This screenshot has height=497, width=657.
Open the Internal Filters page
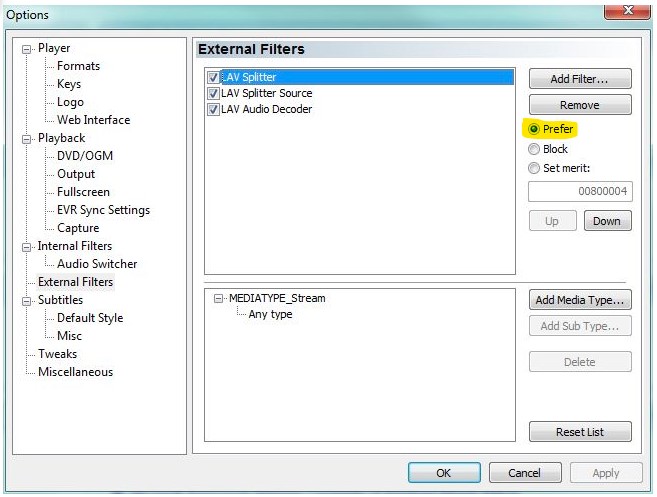click(x=75, y=246)
